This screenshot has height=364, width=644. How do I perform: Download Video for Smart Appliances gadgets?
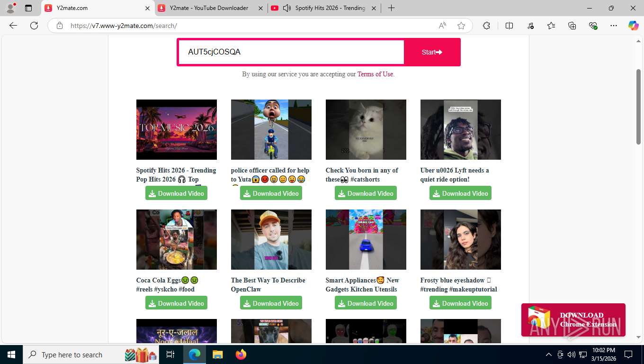[x=366, y=303]
